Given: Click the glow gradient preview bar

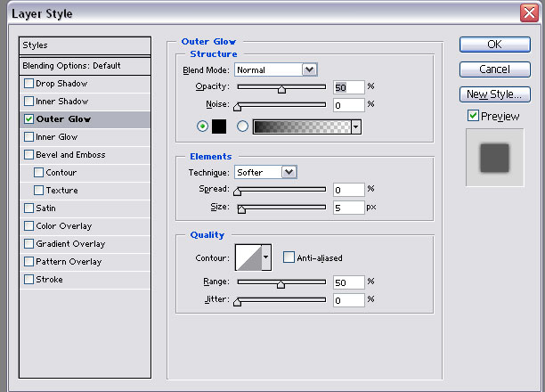Looking at the screenshot, I should click(x=302, y=127).
